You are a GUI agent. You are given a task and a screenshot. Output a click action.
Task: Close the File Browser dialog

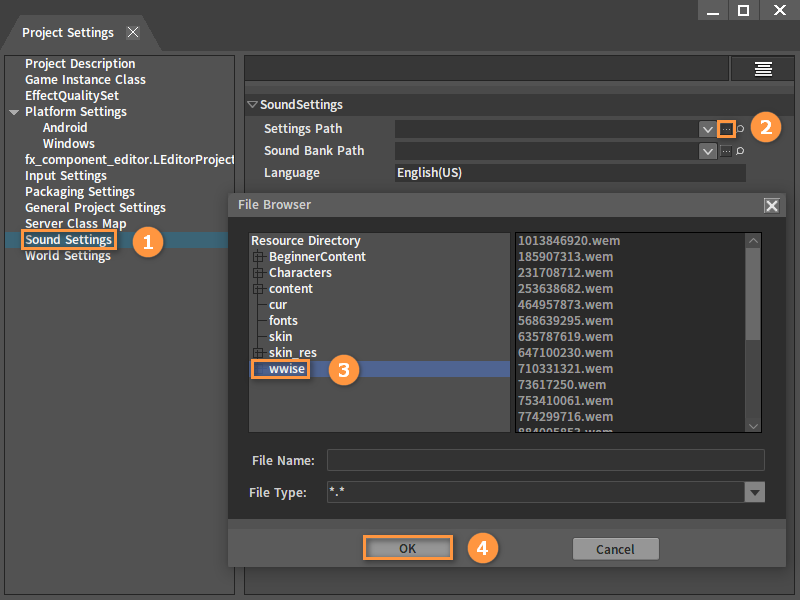pyautogui.click(x=771, y=205)
